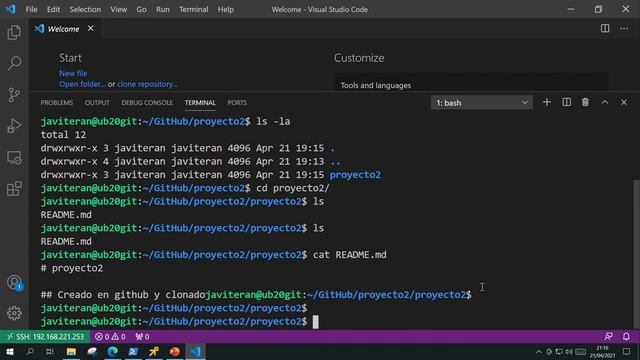Click the New file link

73,73
